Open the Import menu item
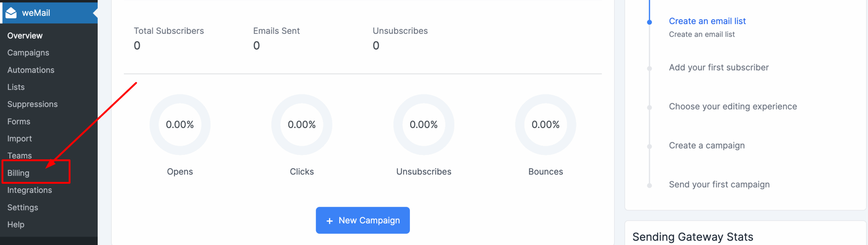 pyautogui.click(x=19, y=139)
